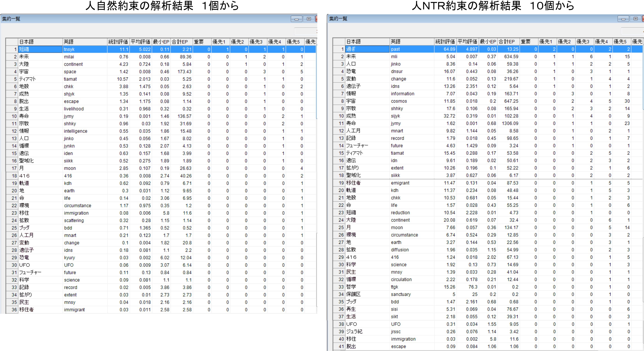644x351 pixels.
Task: Click the 最小EP header in left table
Action: (161, 42)
